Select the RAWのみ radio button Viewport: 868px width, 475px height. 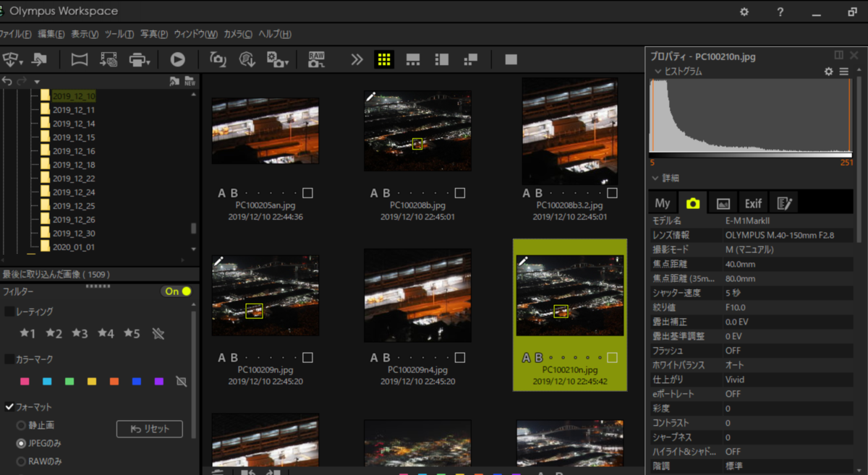tap(21, 461)
